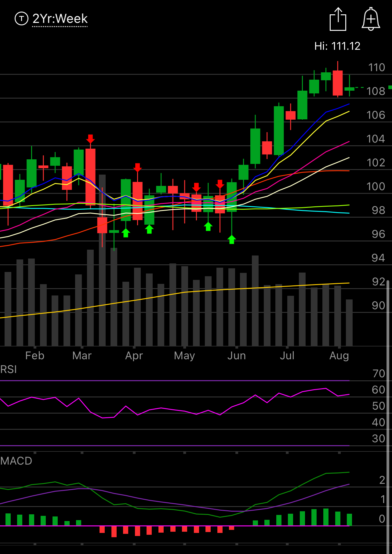392x554 pixels.
Task: Tap the Jun label on time axis
Action: coord(237,356)
